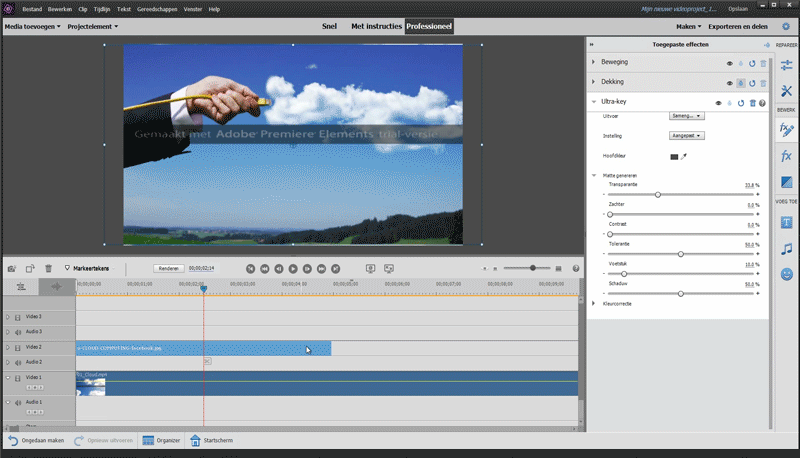Open the Tools wrench icon in sidebar
Image resolution: width=800 pixels, height=458 pixels.
786,92
